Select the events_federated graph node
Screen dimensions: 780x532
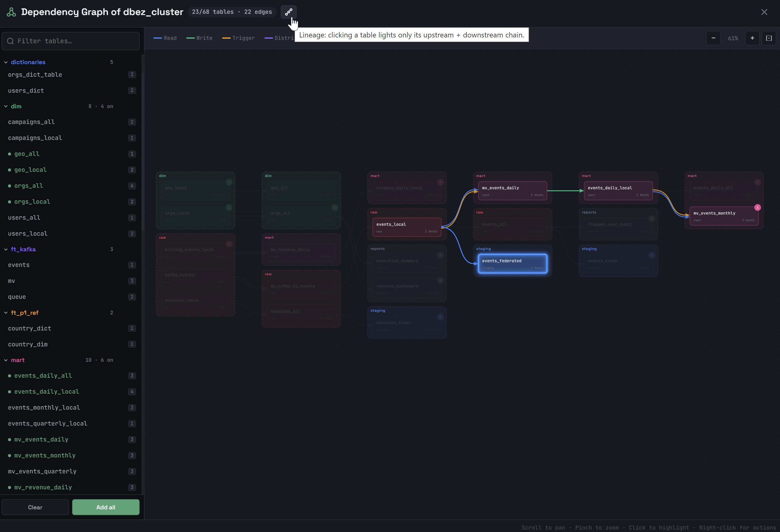pos(512,264)
